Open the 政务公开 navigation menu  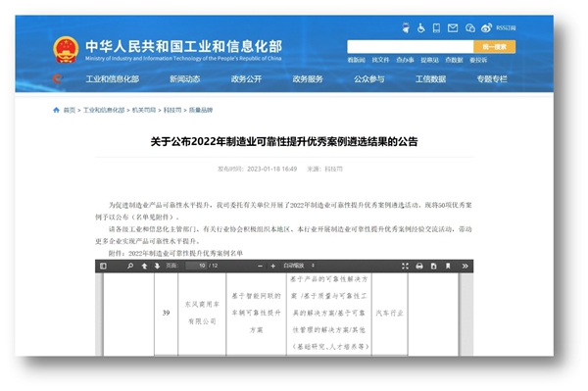pyautogui.click(x=246, y=79)
